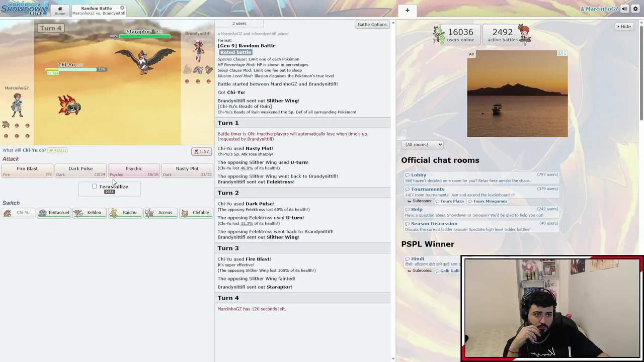Hide the rooms side panel

pyautogui.click(x=623, y=27)
